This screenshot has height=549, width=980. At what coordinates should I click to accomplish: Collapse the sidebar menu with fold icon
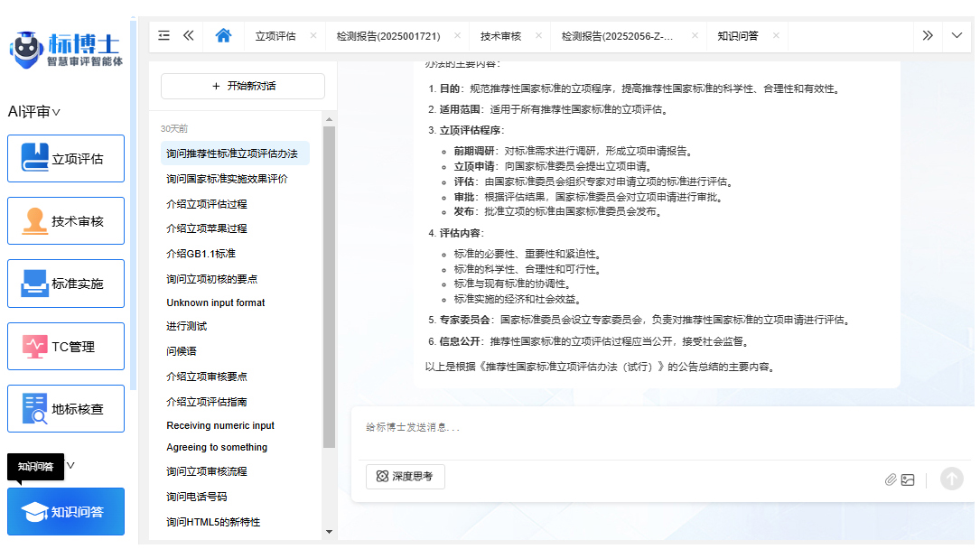click(163, 36)
